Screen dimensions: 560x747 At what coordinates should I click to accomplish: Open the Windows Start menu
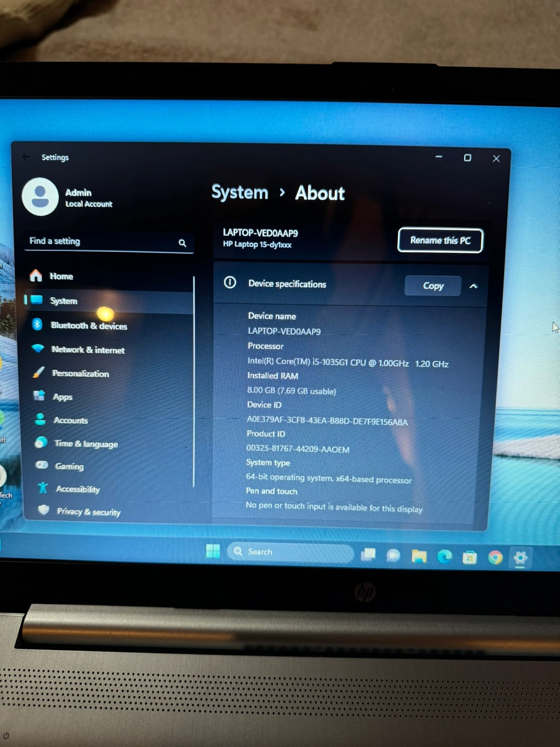213,551
